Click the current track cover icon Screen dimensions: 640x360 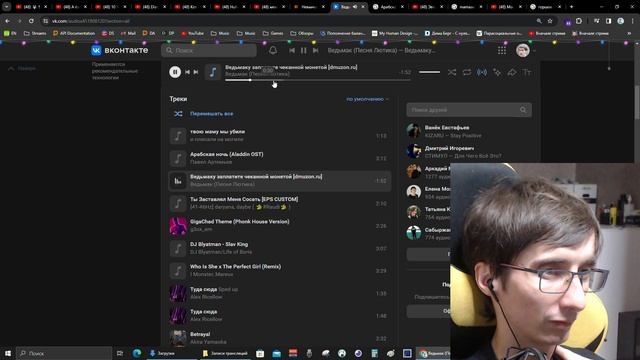213,72
